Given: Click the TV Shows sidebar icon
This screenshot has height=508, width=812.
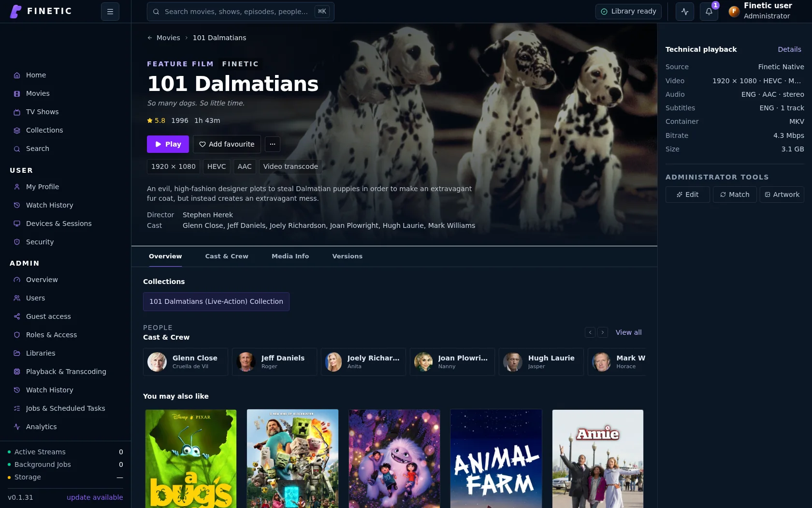Looking at the screenshot, I should click(17, 112).
